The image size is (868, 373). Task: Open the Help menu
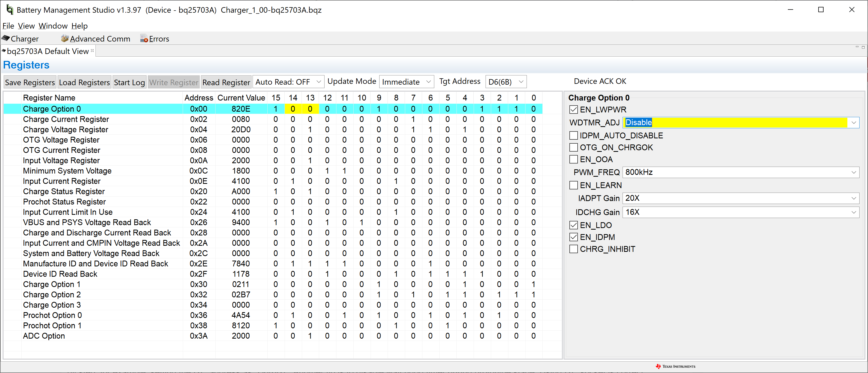point(80,26)
